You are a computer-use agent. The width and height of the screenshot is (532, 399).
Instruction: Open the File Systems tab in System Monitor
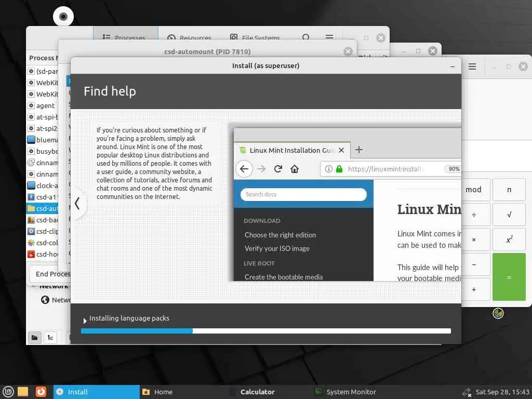click(255, 37)
